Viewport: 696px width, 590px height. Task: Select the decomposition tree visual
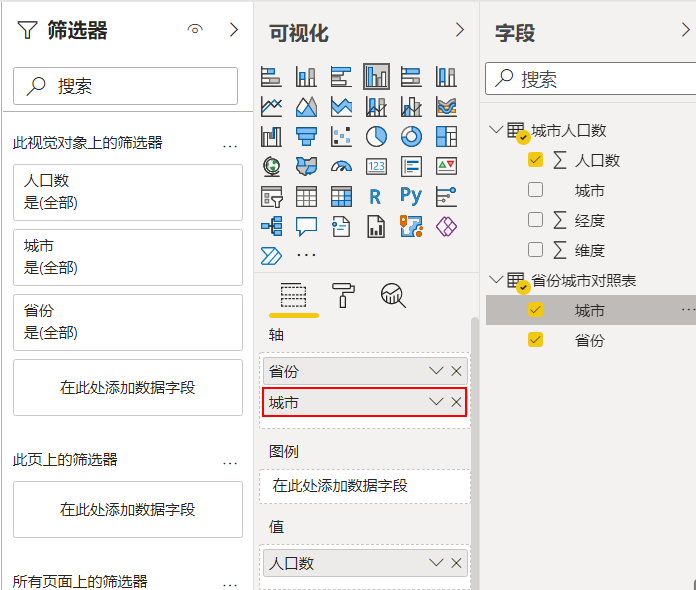(x=271, y=226)
